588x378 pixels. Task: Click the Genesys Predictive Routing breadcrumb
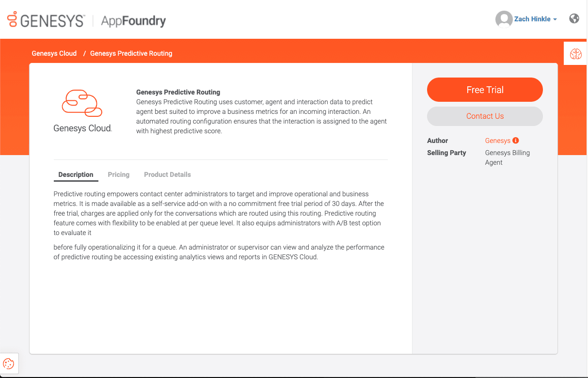[x=131, y=53]
